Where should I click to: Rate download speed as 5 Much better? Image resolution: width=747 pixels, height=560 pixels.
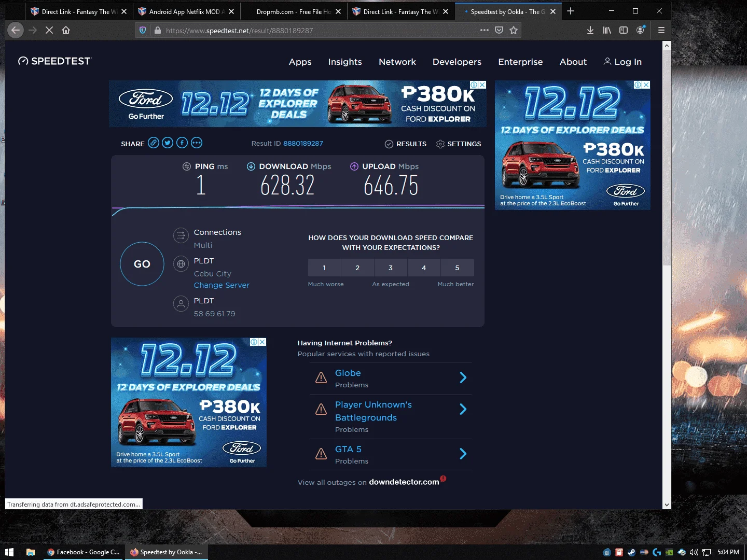[x=457, y=268]
